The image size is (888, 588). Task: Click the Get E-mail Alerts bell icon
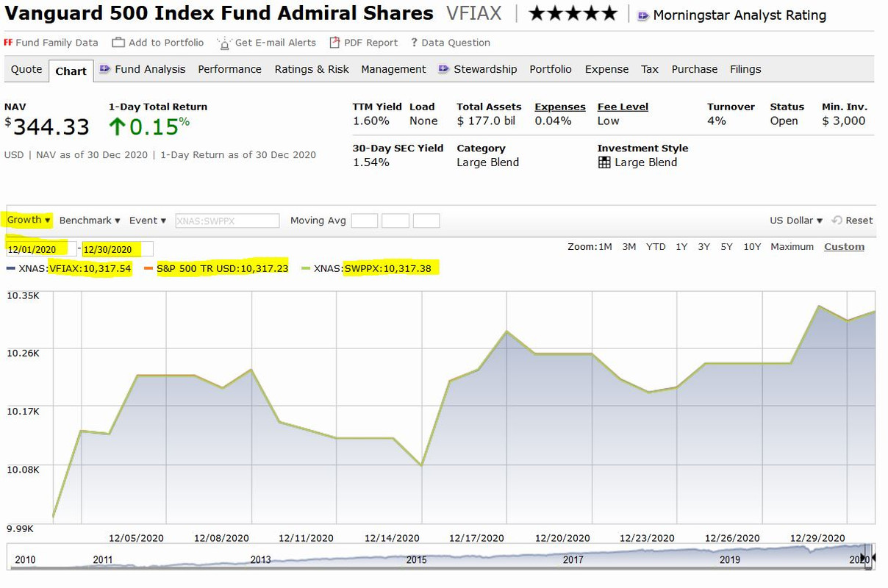click(223, 43)
